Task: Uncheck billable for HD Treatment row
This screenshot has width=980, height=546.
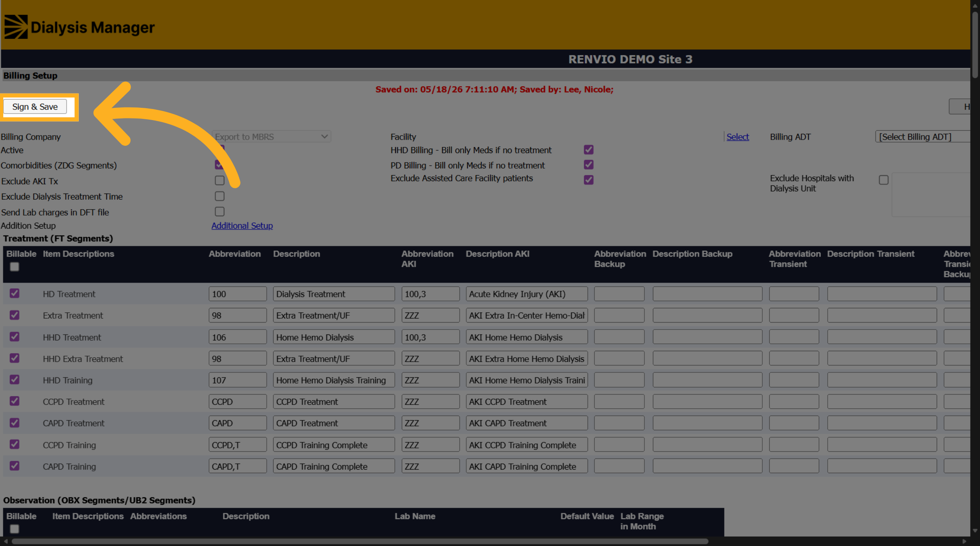Action: tap(14, 293)
